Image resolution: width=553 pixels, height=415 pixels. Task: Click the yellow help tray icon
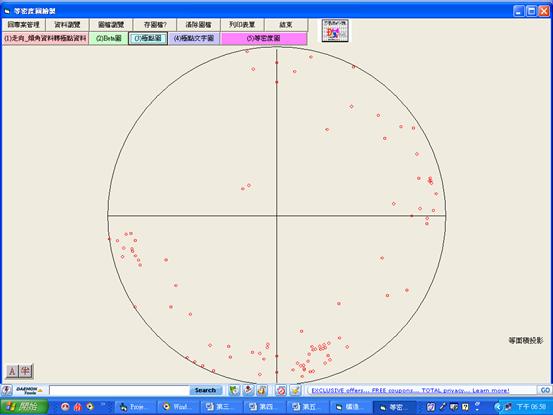click(x=465, y=407)
